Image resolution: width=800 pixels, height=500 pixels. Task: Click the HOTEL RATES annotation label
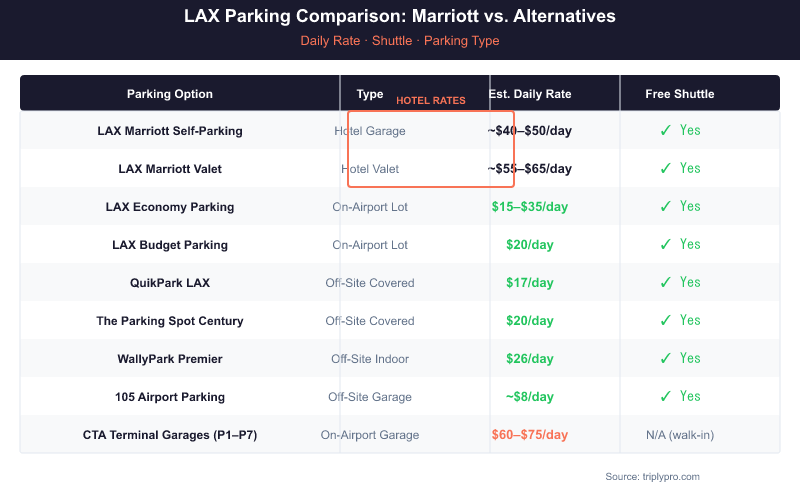(x=431, y=100)
